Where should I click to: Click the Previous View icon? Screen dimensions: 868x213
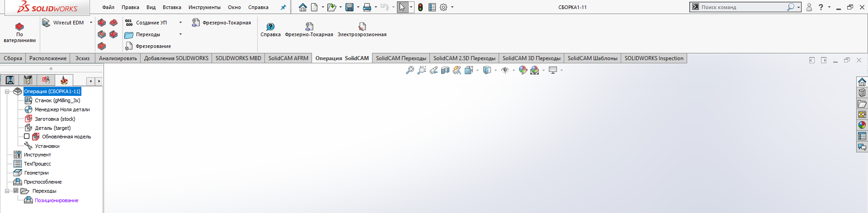(434, 70)
